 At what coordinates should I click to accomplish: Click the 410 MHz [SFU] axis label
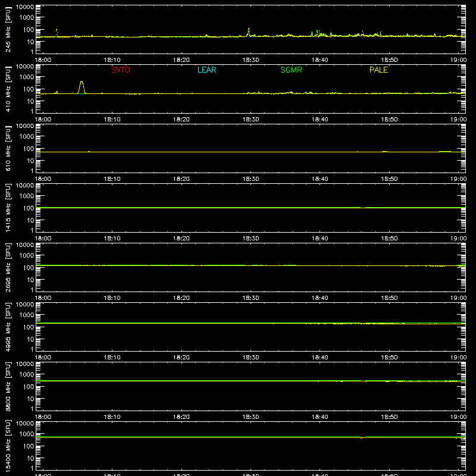click(8, 89)
